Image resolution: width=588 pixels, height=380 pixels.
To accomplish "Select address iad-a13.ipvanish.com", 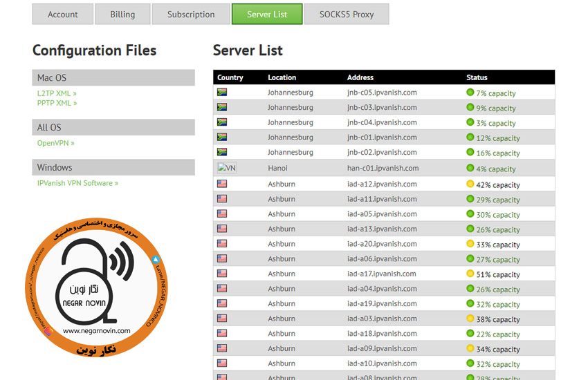I will 382,229.
